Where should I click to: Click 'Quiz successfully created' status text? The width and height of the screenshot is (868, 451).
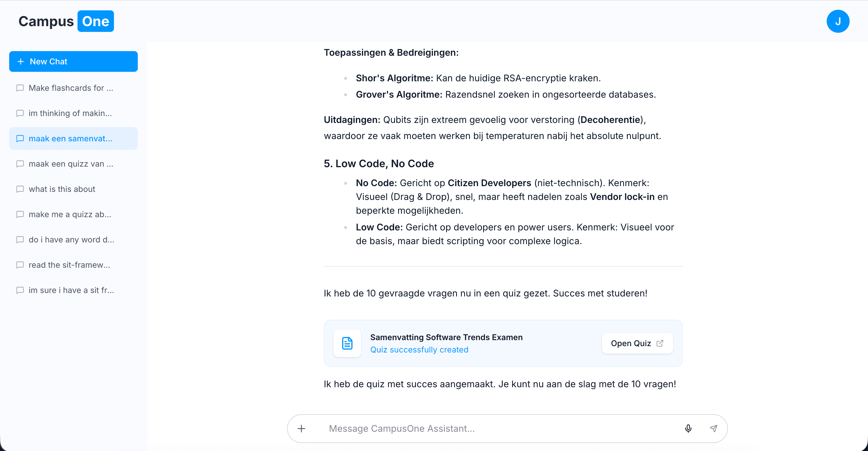tap(419, 350)
